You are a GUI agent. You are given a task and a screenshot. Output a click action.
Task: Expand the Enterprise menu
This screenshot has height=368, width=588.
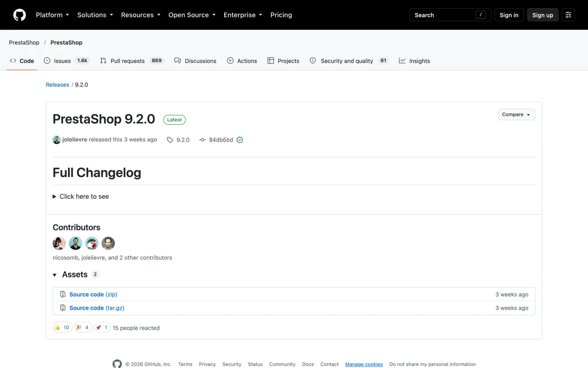243,15
